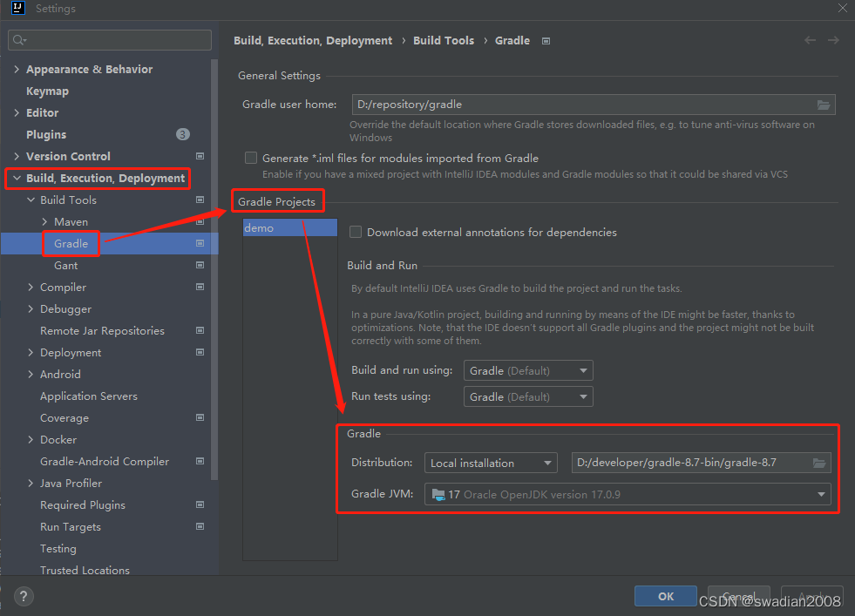
Task: Open Trusted Locations settings
Action: click(85, 570)
